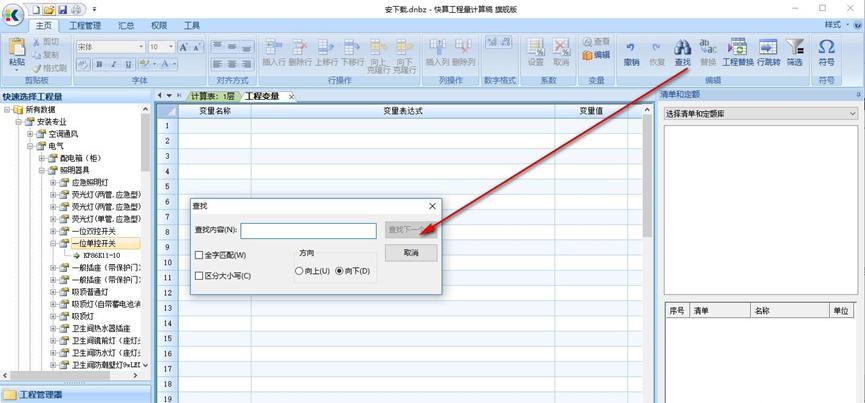The height and width of the screenshot is (403, 865).
Task: Click the 变量 查看 view variable icon
Action: 596,41
